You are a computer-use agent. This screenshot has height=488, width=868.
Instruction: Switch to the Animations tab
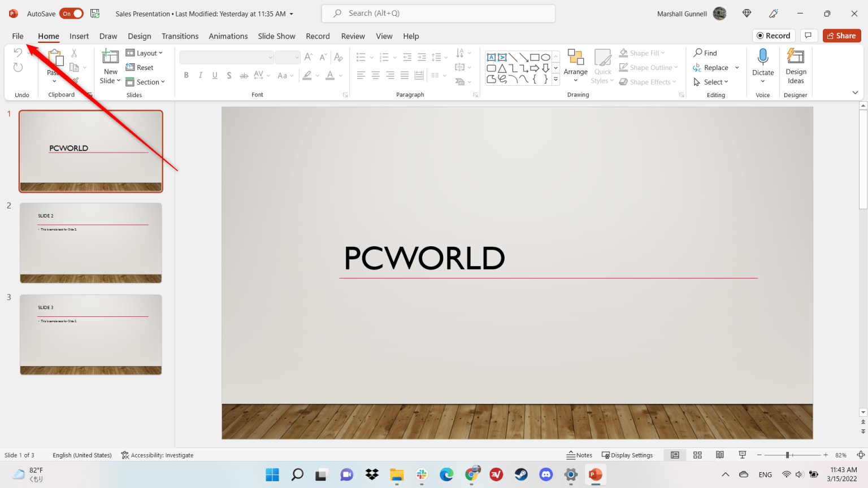pos(228,36)
